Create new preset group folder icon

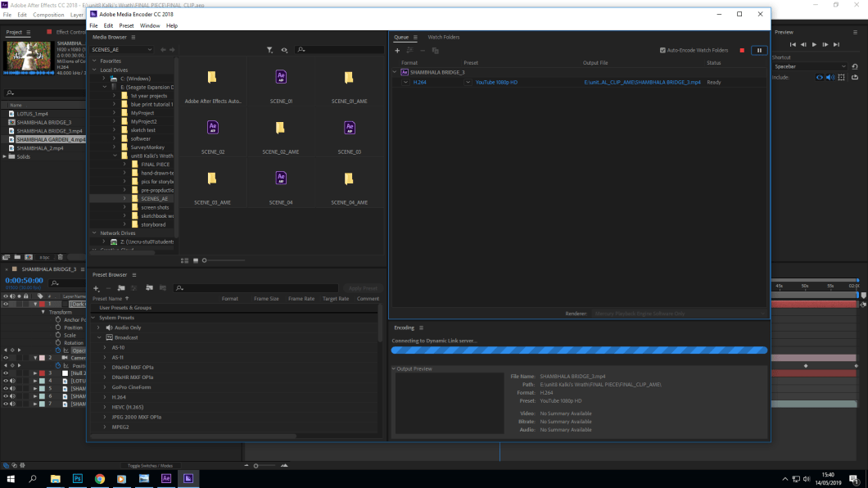(121, 288)
